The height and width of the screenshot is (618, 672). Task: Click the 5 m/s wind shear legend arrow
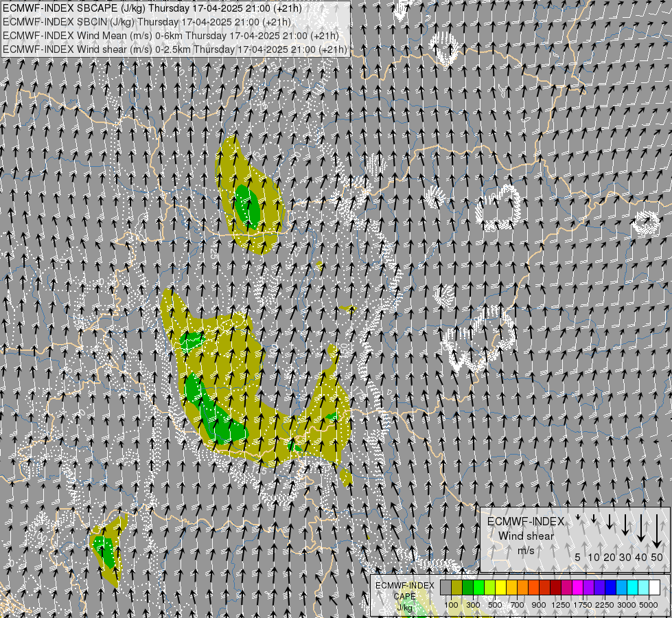[578, 517]
